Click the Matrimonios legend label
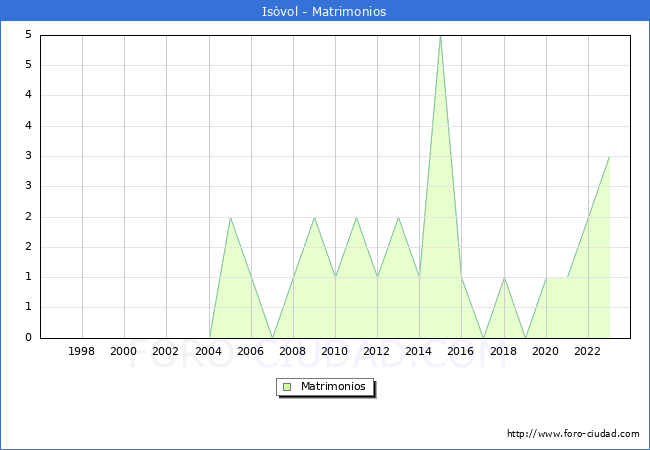Screen dimensions: 650x450 tap(333, 386)
